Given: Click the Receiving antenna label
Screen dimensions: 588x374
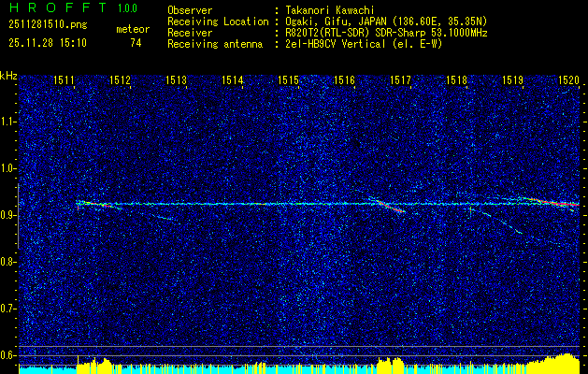Looking at the screenshot, I should tap(215, 44).
